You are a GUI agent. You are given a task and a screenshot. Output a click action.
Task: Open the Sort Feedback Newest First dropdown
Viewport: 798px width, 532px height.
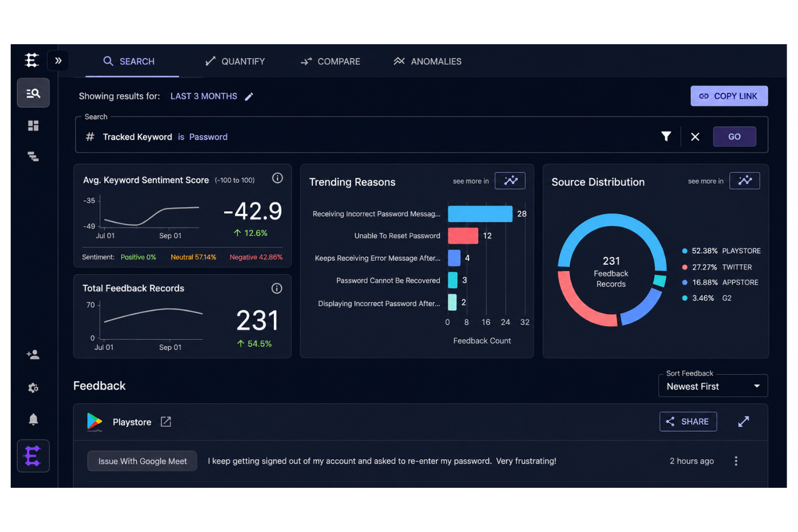[x=713, y=386]
